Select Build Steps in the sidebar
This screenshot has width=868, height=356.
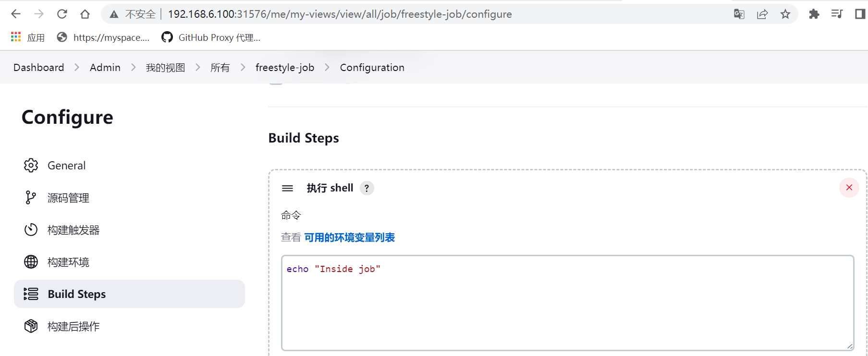pos(129,294)
